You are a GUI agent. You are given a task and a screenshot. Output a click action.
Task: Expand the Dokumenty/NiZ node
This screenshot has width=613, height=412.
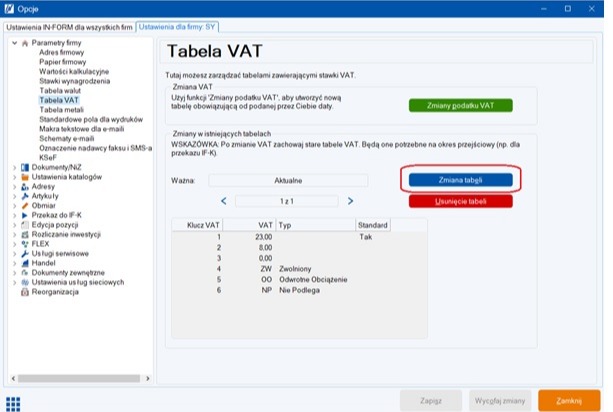[x=14, y=167]
